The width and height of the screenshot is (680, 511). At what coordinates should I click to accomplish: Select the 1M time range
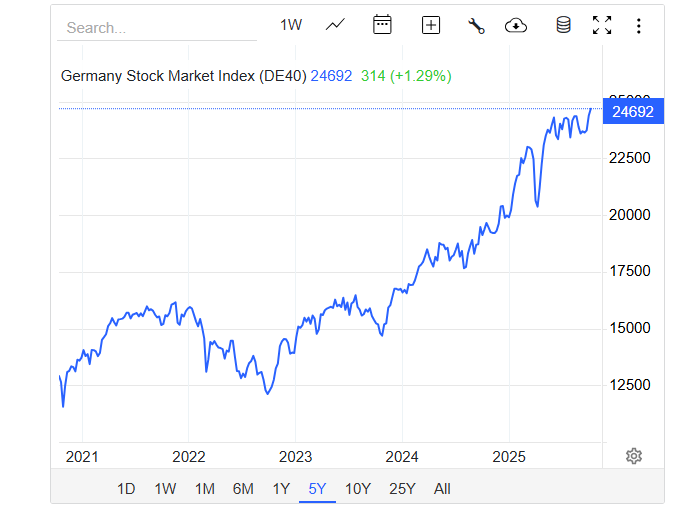pyautogui.click(x=204, y=489)
